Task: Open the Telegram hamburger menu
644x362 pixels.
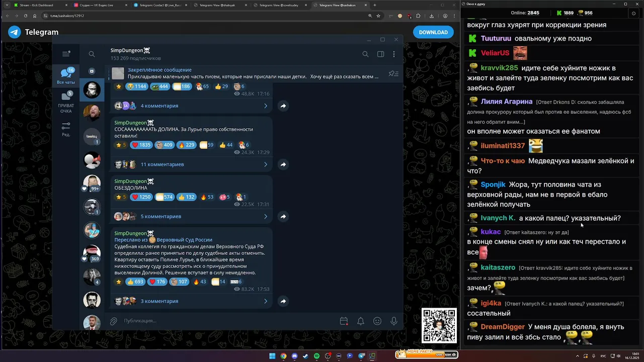Action: [x=66, y=54]
